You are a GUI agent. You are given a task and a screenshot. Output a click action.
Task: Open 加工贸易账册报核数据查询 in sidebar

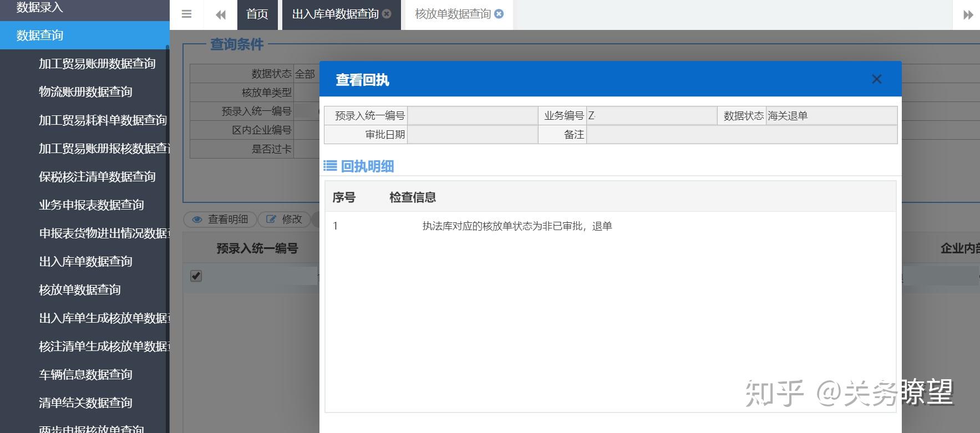(104, 149)
